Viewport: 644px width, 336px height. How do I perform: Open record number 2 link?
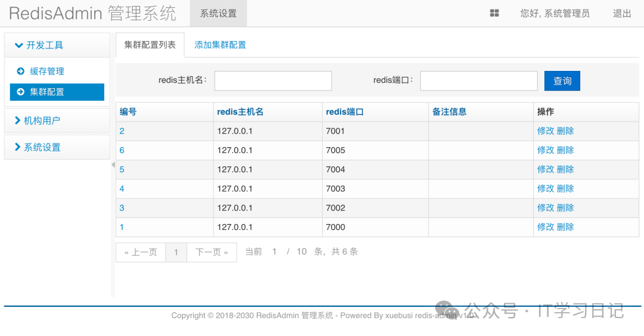pyautogui.click(x=122, y=131)
